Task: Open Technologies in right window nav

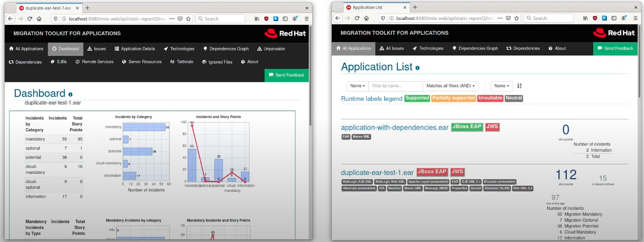Action: [428, 49]
